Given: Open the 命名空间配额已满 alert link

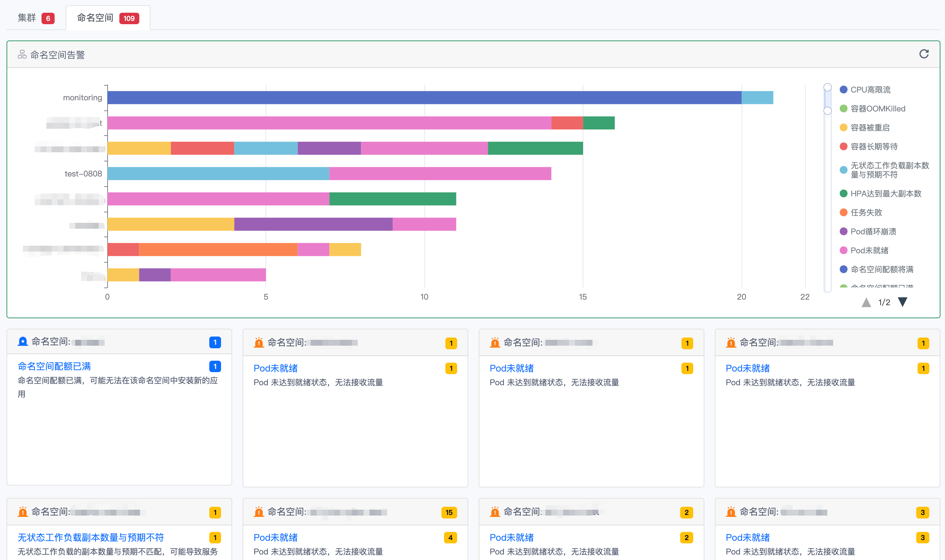Looking at the screenshot, I should 54,366.
